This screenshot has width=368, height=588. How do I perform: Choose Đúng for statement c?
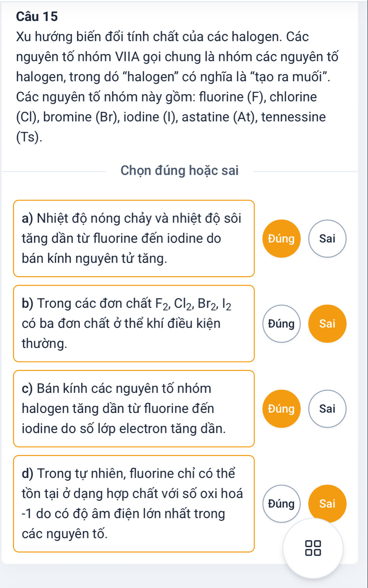(281, 409)
